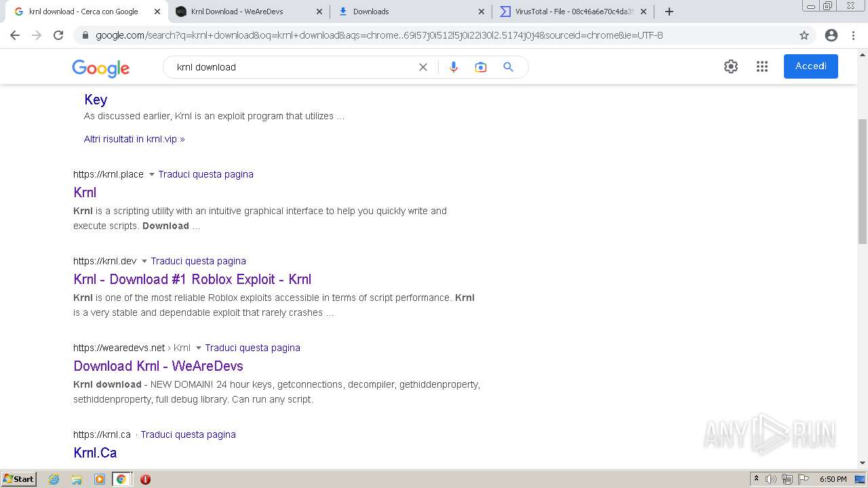The image size is (868, 488).
Task: Go to Google home via logo
Action: click(100, 68)
